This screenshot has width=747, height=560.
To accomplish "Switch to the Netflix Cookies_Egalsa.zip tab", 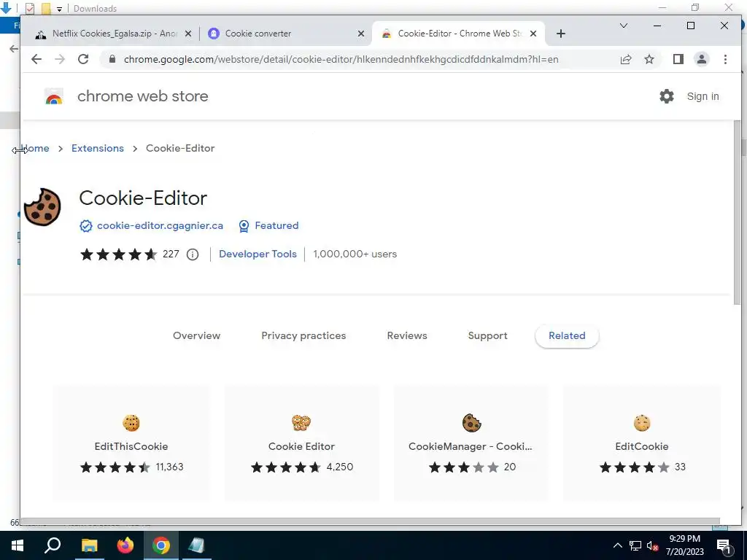I will click(114, 34).
